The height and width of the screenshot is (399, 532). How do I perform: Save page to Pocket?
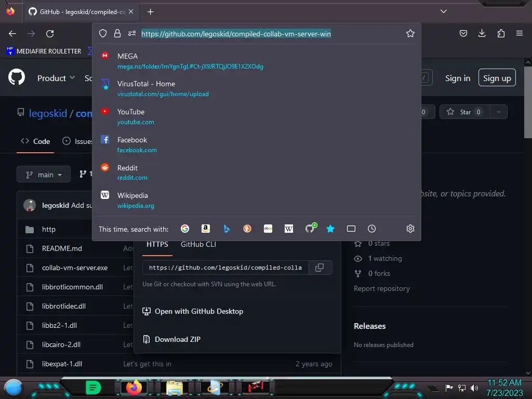tap(463, 33)
